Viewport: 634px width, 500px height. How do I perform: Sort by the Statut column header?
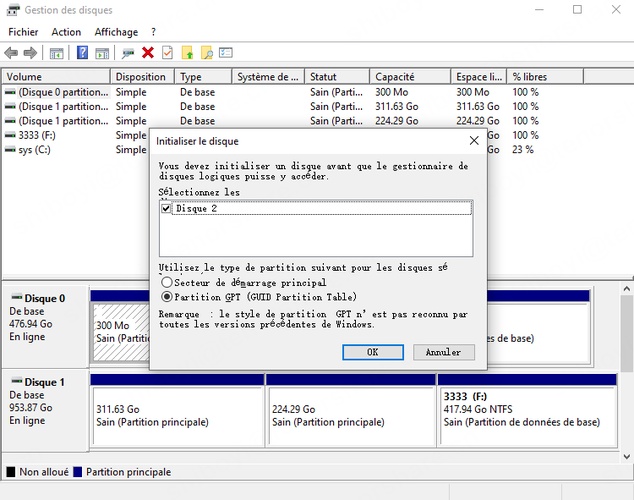(x=337, y=76)
